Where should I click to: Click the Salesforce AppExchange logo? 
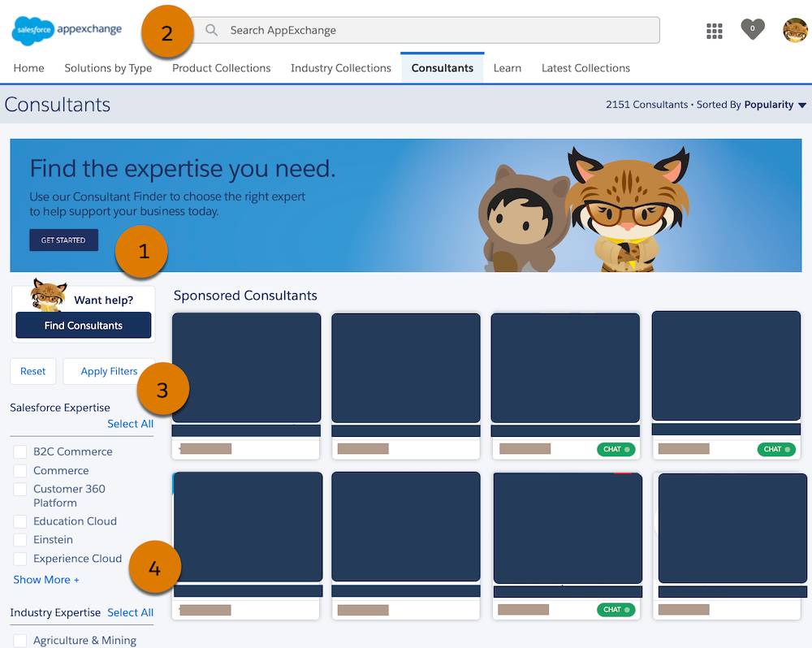pyautogui.click(x=67, y=31)
